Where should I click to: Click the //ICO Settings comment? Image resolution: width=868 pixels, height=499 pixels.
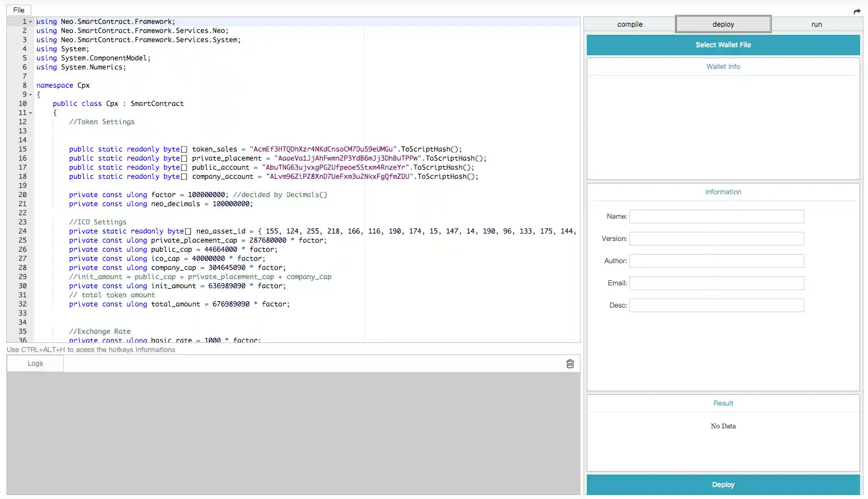[x=98, y=222]
